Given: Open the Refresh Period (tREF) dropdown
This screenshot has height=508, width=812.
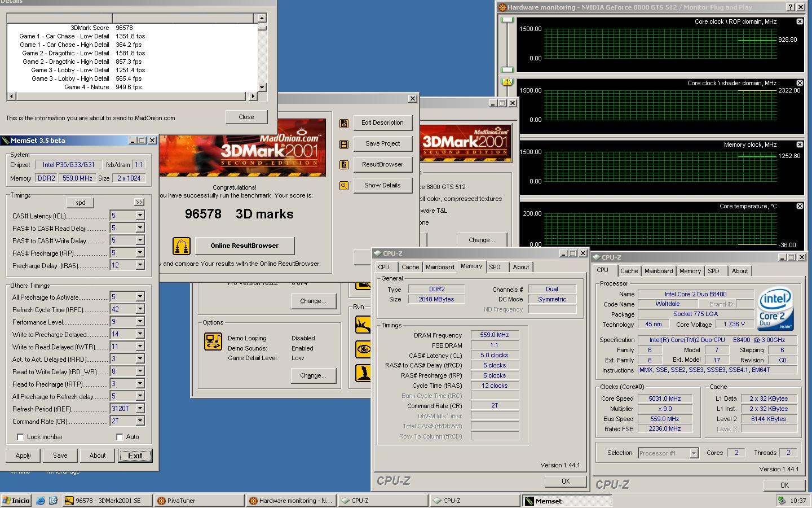Looking at the screenshot, I should (x=140, y=408).
